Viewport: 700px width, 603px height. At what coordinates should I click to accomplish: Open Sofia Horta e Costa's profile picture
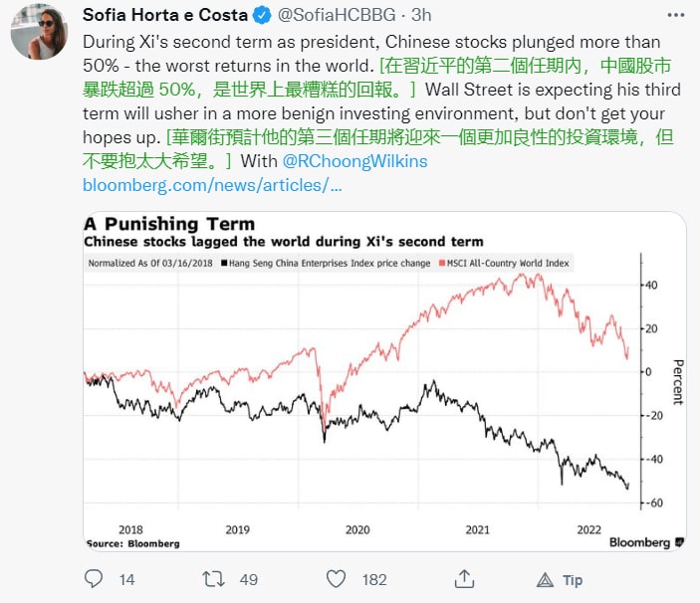coord(39,31)
